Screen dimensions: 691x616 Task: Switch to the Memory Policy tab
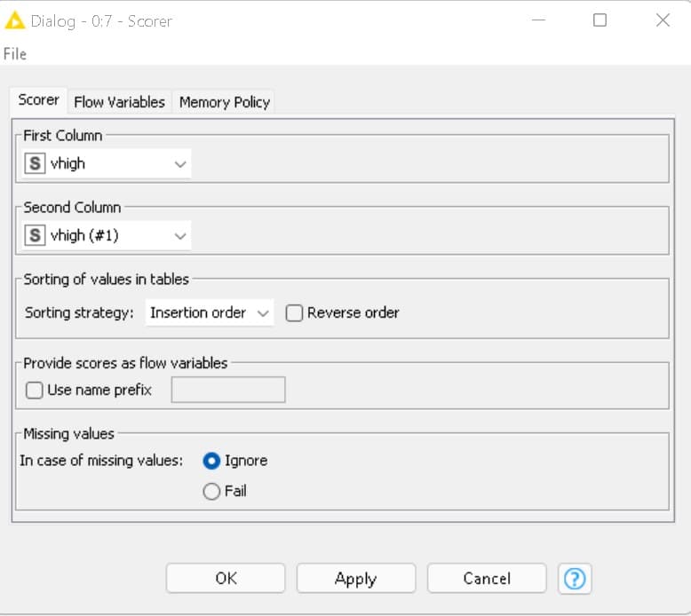coord(224,102)
